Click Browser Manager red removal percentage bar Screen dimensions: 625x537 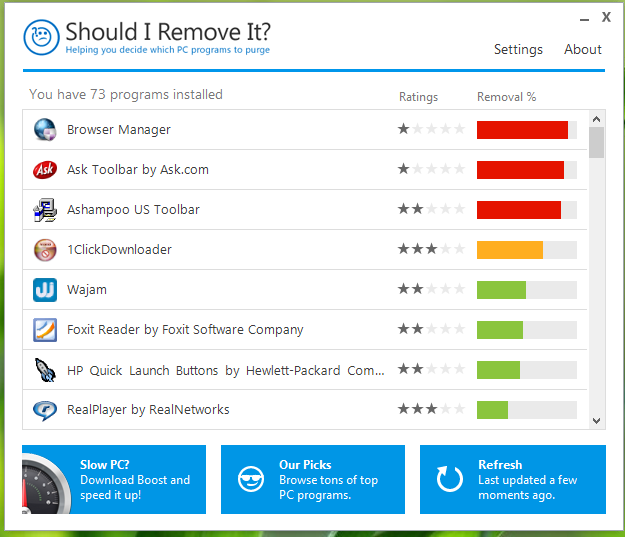pos(527,130)
